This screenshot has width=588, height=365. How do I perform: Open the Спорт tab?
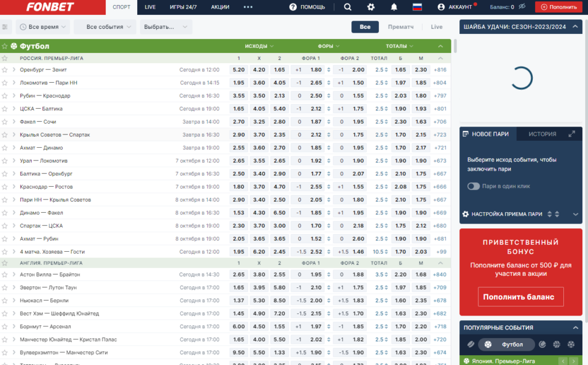122,7
